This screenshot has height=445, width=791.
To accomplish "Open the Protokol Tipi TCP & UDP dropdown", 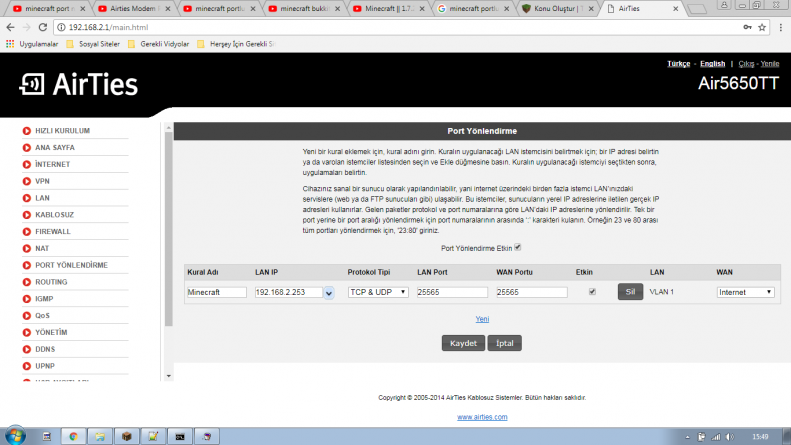I will point(378,292).
